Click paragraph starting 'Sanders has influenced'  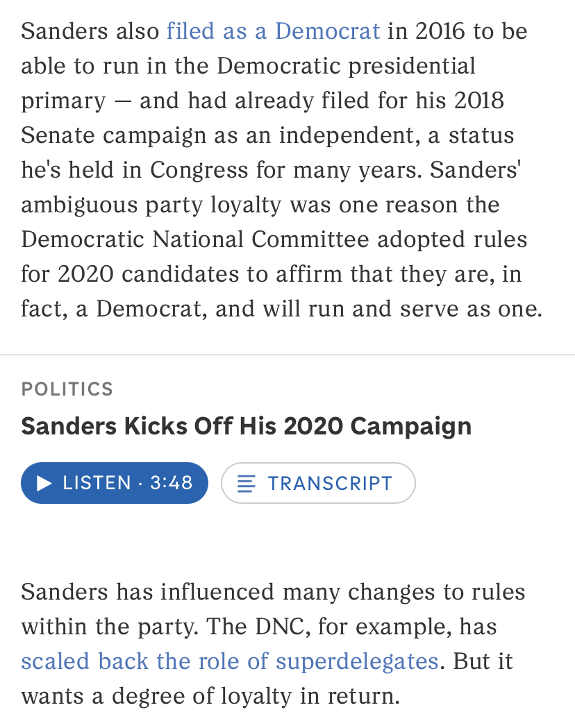273,643
